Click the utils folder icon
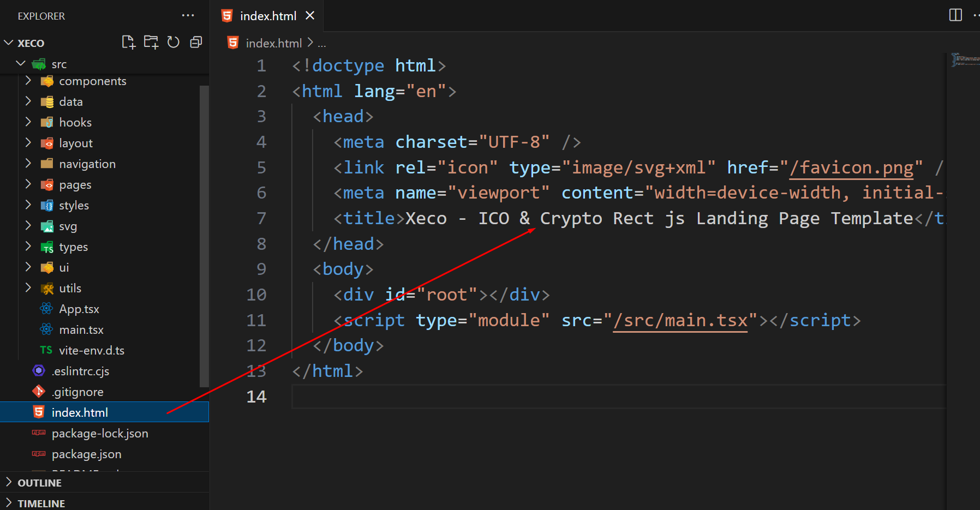Image resolution: width=980 pixels, height=510 pixels. [47, 289]
